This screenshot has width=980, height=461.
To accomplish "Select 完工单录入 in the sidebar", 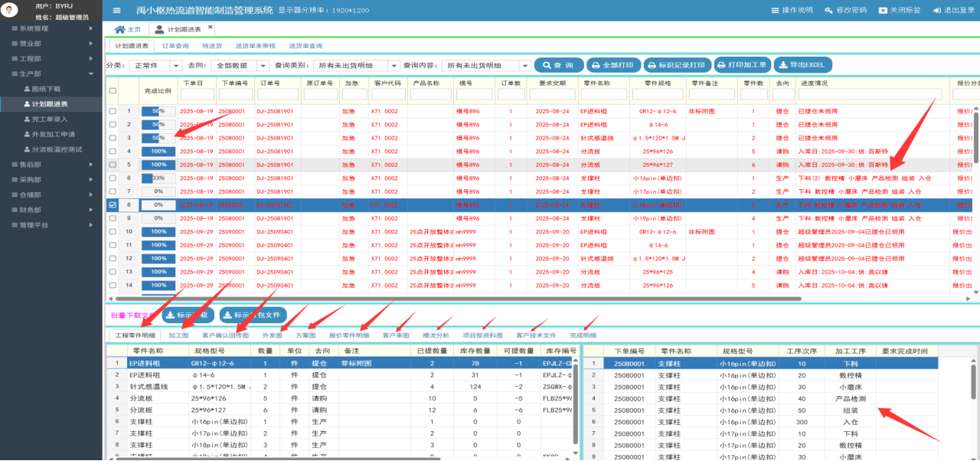I will (x=50, y=119).
